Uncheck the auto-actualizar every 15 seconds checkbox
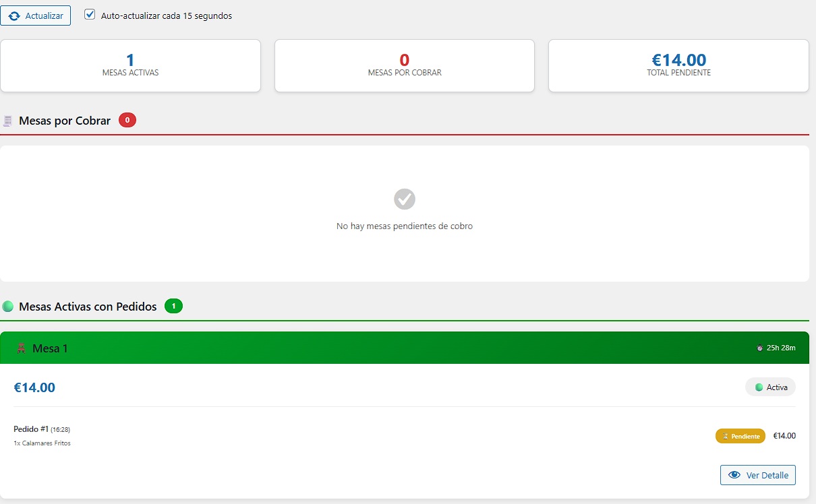The height and width of the screenshot is (504, 816). click(x=90, y=15)
